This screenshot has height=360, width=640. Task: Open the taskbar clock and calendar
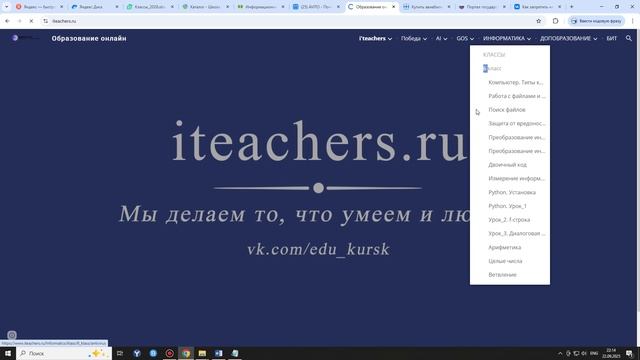point(611,353)
